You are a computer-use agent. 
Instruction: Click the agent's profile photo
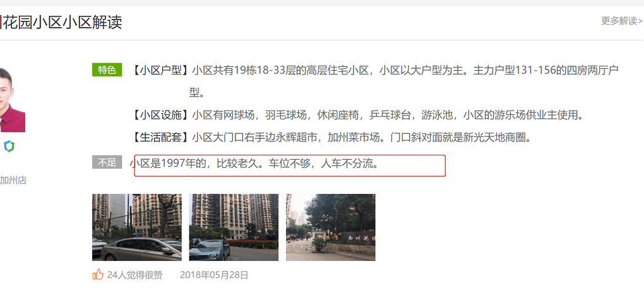point(13,99)
